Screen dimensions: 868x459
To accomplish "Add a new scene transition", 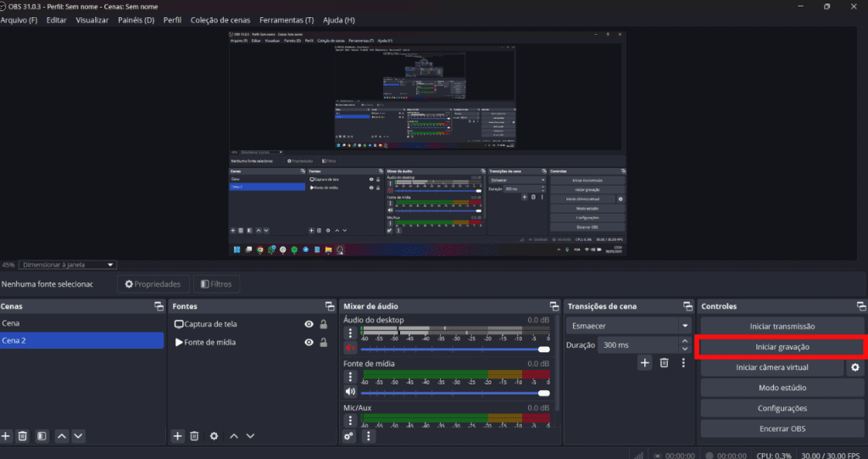I will point(644,362).
